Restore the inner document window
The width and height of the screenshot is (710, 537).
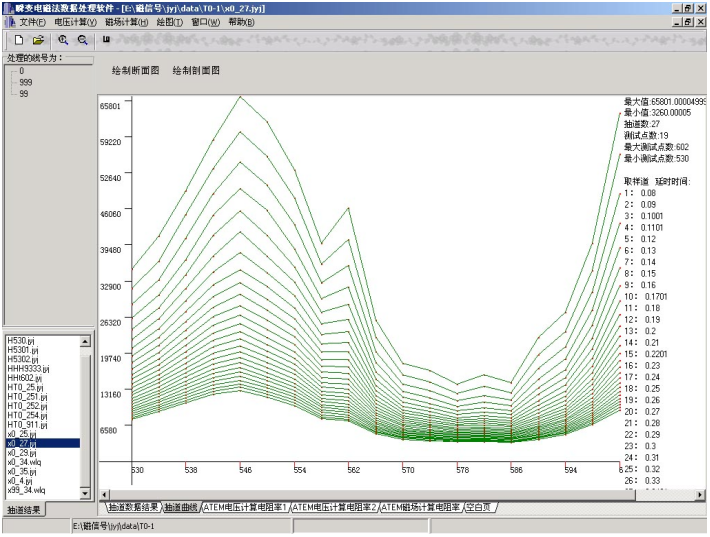click(686, 22)
